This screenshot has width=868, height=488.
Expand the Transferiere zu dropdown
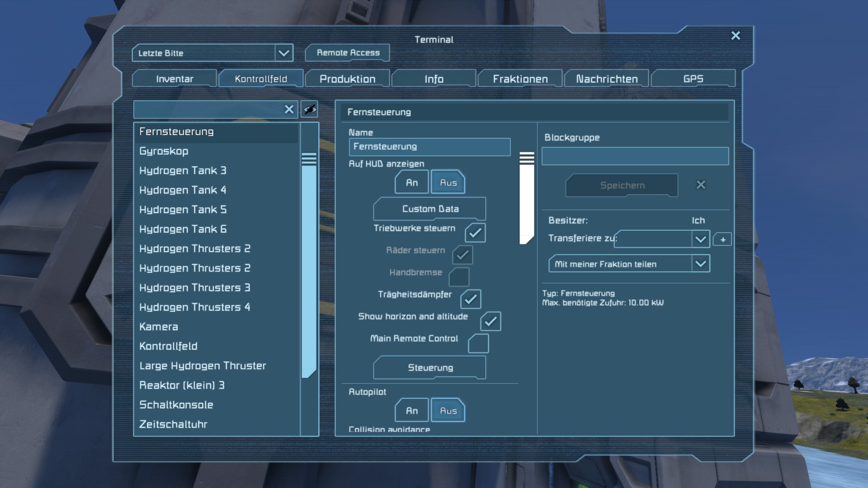click(700, 239)
